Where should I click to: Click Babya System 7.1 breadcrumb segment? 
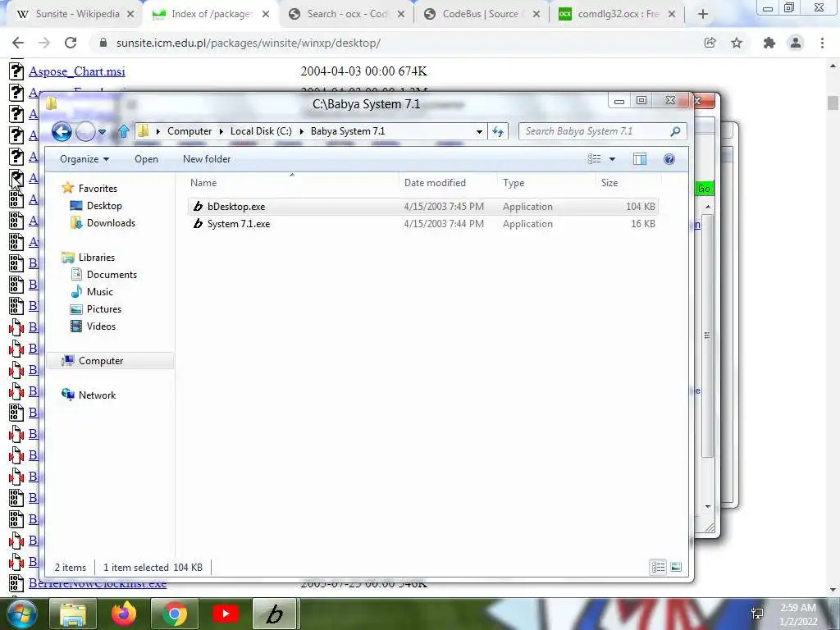click(x=348, y=131)
